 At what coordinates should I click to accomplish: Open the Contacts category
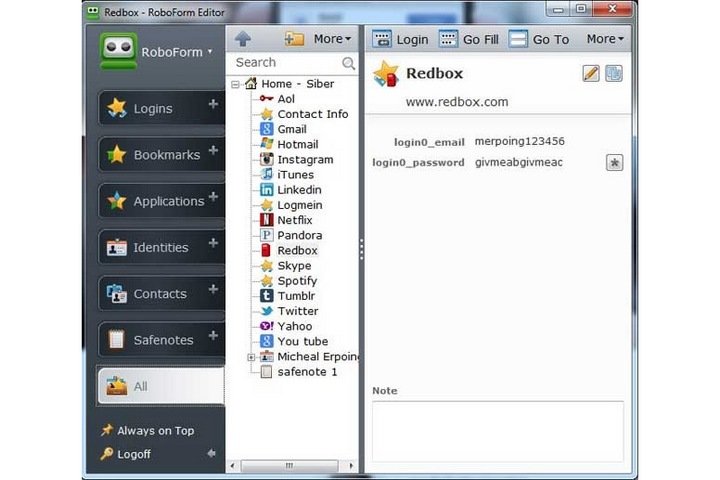point(160,294)
